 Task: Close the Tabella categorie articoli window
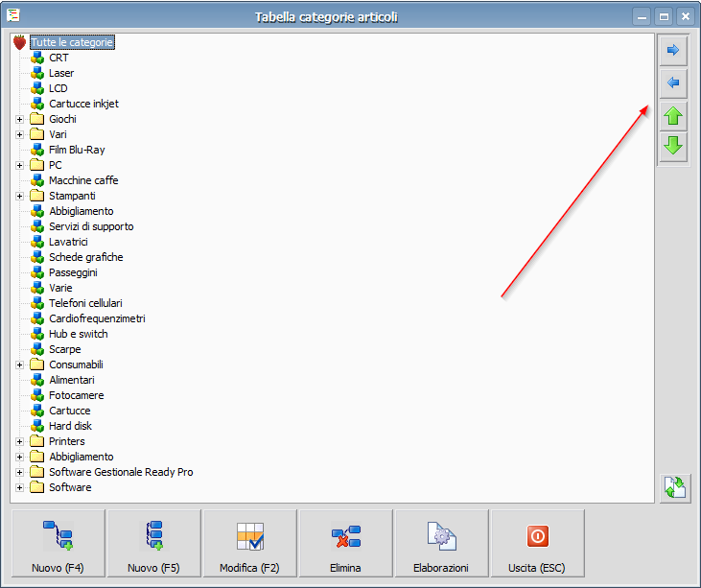(686, 17)
